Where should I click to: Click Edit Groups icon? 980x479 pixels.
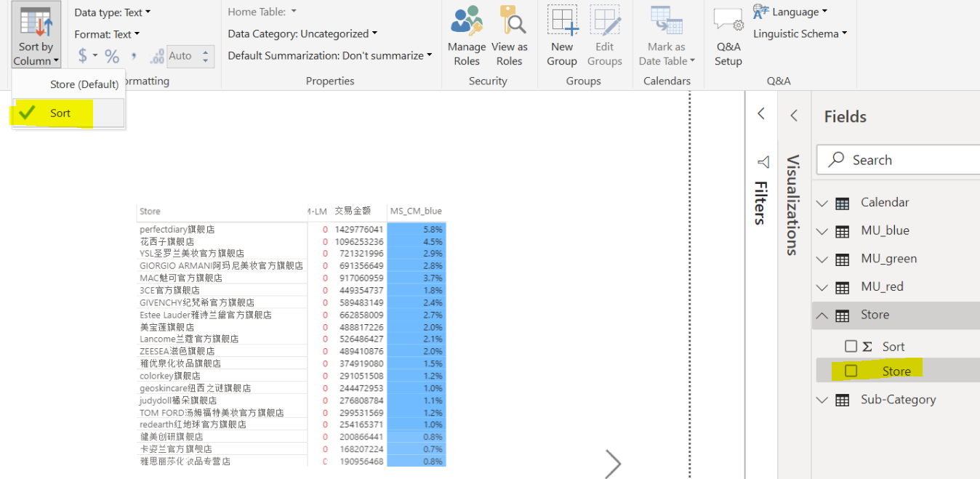(605, 20)
